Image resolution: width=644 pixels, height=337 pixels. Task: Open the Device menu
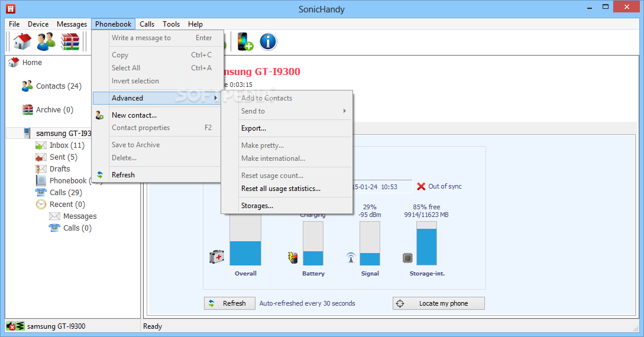click(38, 24)
